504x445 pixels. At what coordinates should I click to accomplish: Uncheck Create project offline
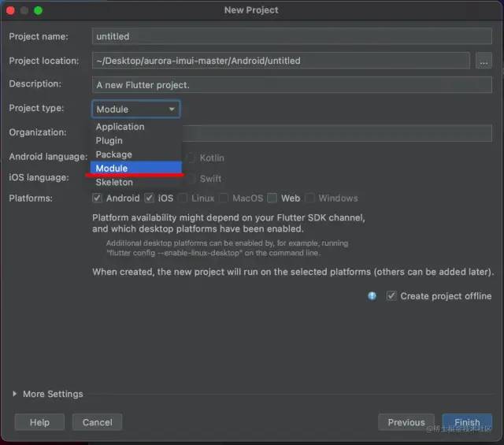pos(391,296)
